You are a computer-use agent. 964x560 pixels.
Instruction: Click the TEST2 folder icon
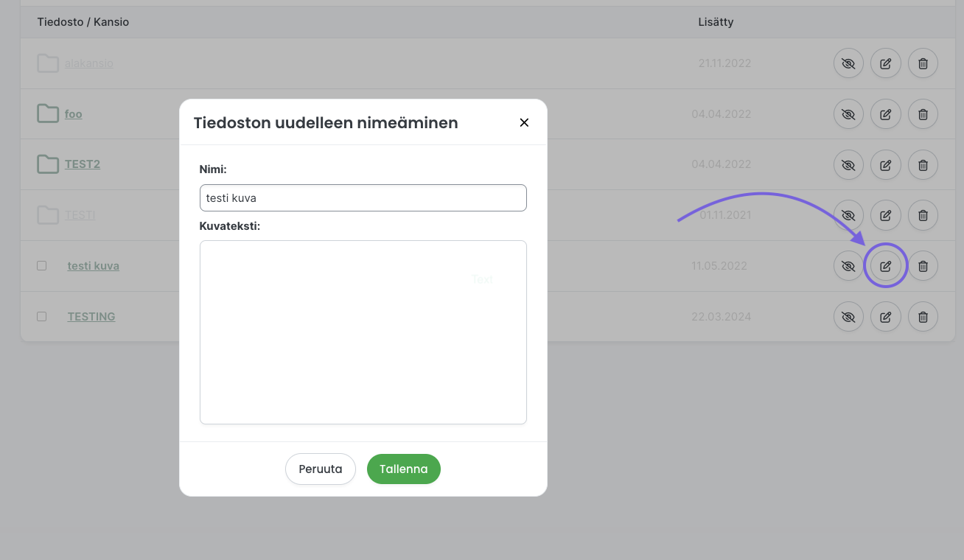(x=48, y=164)
